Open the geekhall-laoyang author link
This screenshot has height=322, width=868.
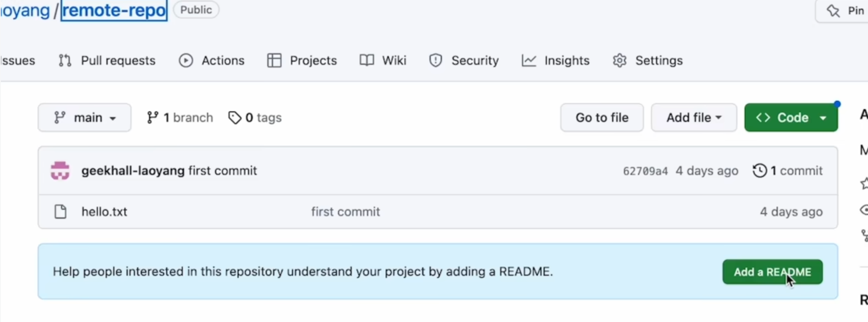click(x=133, y=171)
